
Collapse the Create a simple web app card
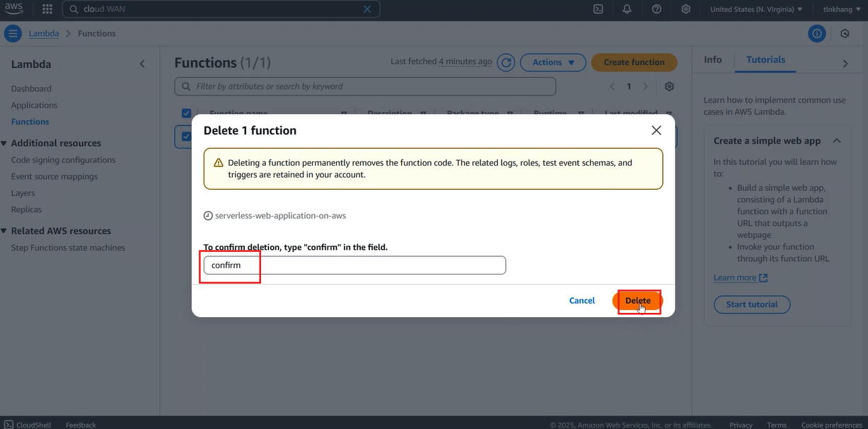[837, 141]
